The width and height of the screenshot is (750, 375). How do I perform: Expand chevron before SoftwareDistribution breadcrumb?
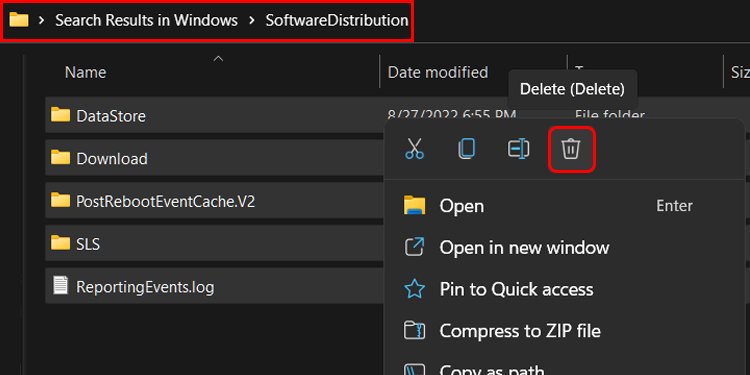coord(252,20)
